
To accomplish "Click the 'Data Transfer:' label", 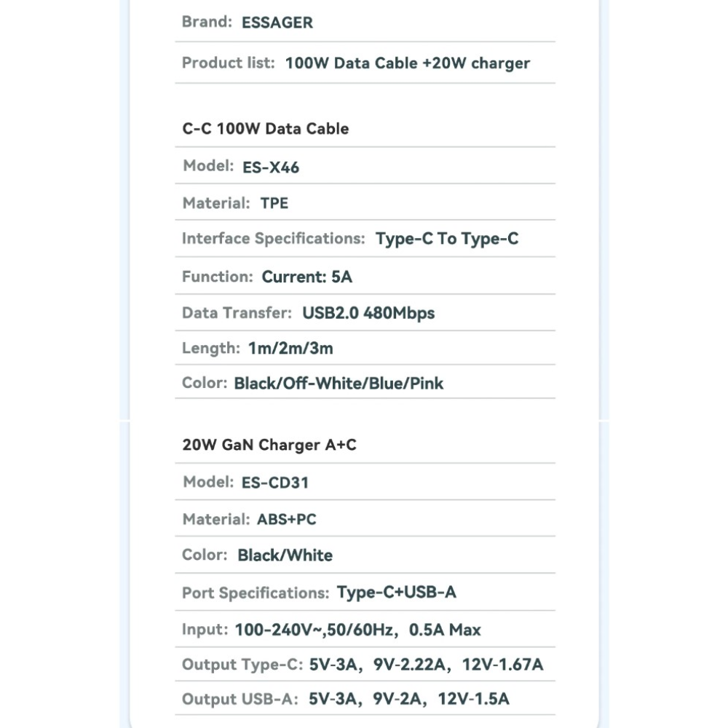I will pyautogui.click(x=237, y=312).
